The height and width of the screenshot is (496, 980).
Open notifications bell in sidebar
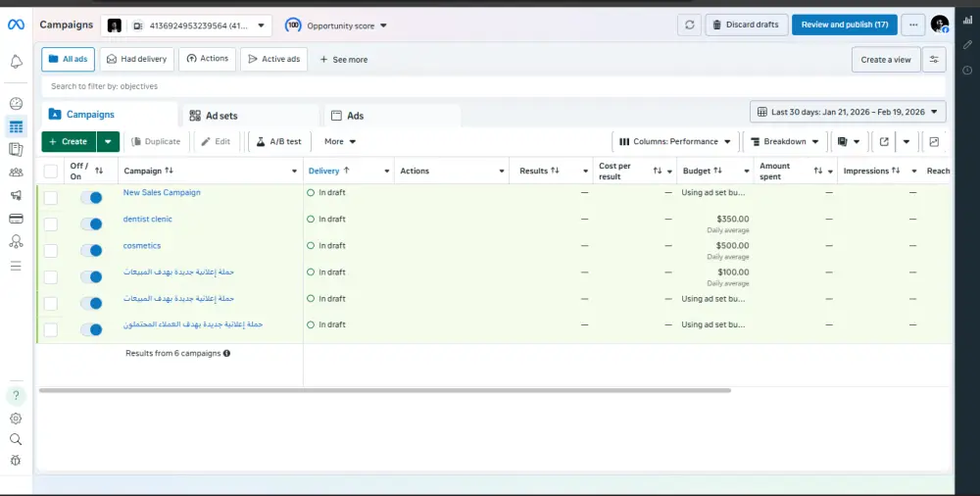click(x=17, y=62)
